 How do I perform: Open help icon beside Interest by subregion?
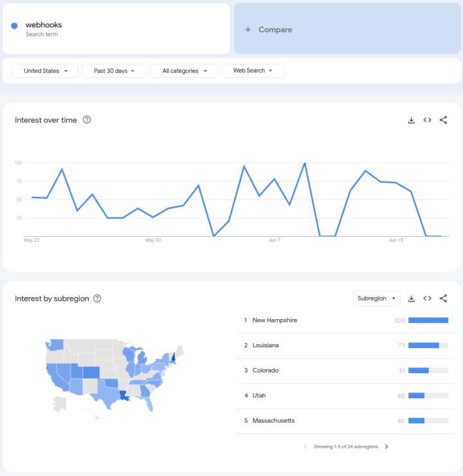click(97, 298)
